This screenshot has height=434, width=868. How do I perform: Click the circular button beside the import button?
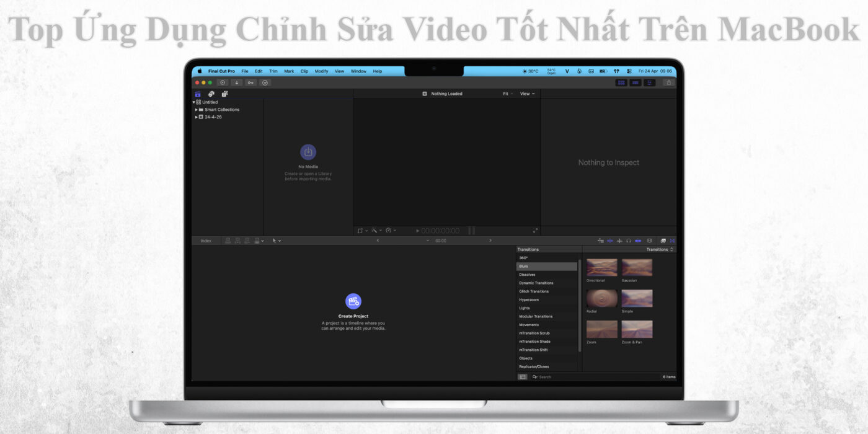click(223, 82)
